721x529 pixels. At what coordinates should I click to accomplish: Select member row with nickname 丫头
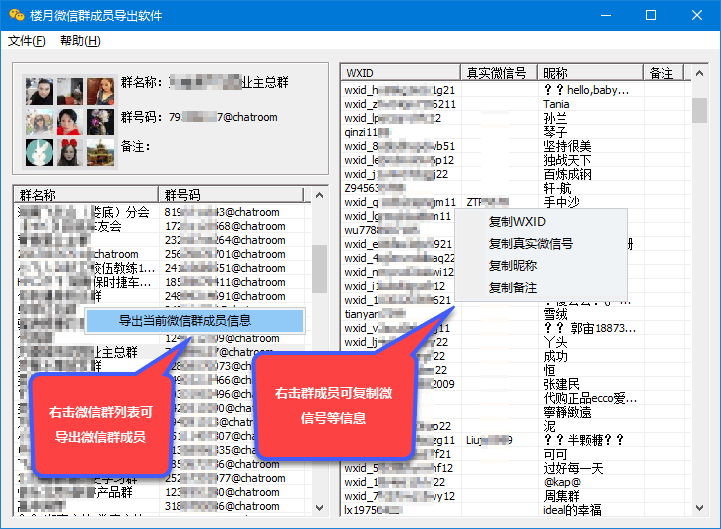516,342
